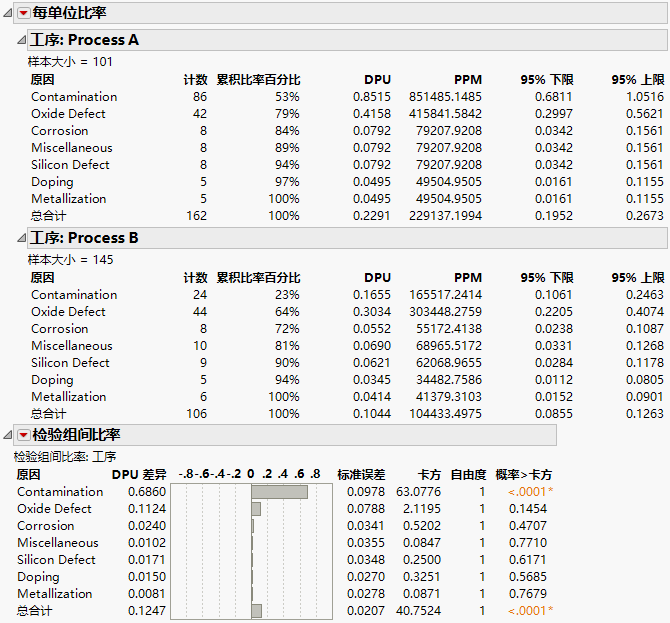Click PPM value 303448.2759 in Process B

pyautogui.click(x=445, y=312)
